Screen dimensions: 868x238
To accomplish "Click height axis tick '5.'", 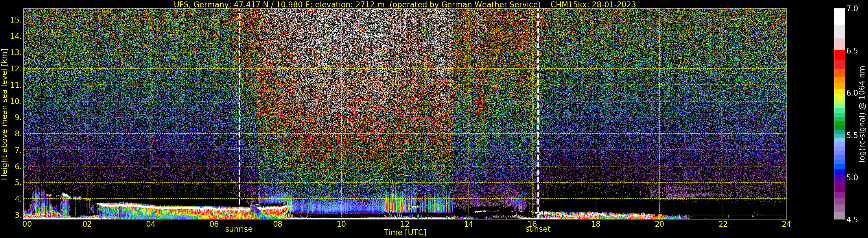I will 18,183.
